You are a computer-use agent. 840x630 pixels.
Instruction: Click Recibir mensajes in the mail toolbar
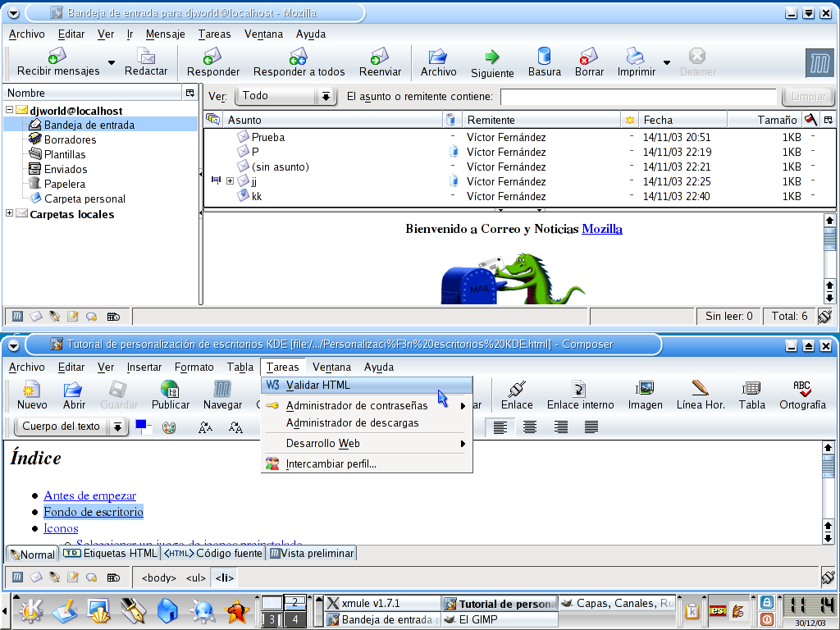[58, 62]
